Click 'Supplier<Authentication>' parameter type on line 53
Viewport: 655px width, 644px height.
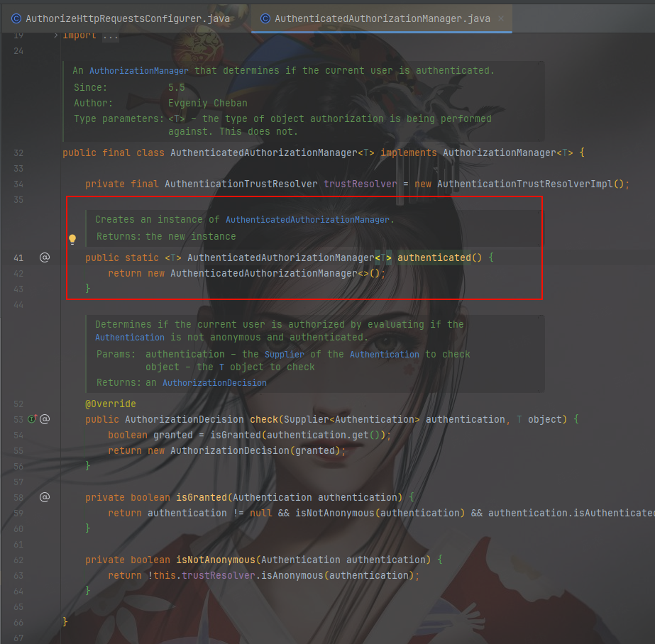(x=352, y=419)
